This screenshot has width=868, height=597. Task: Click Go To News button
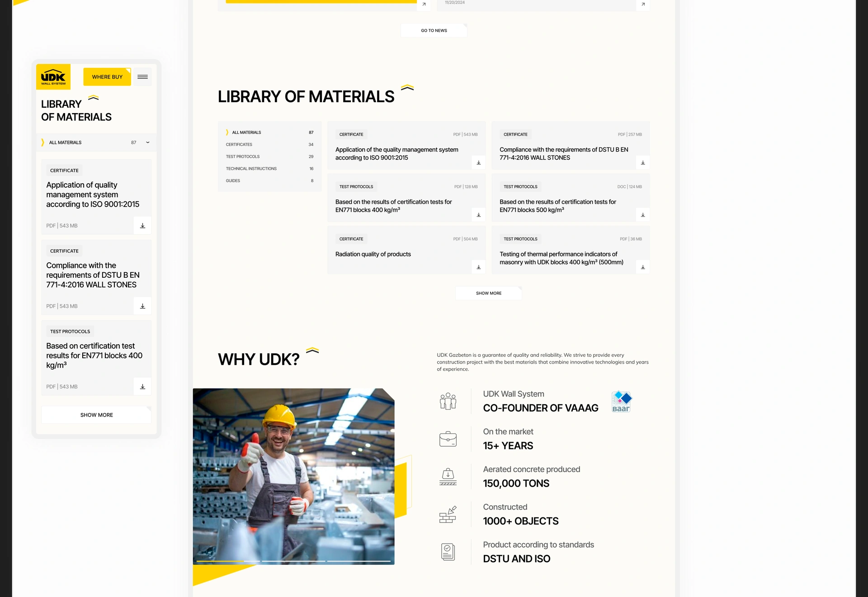[x=434, y=31]
